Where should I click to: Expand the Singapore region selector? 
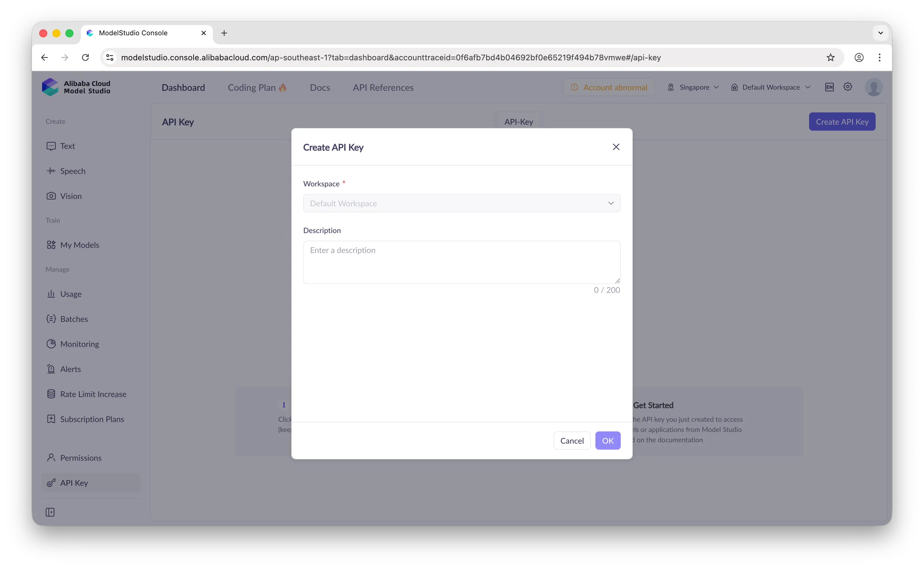(x=693, y=87)
